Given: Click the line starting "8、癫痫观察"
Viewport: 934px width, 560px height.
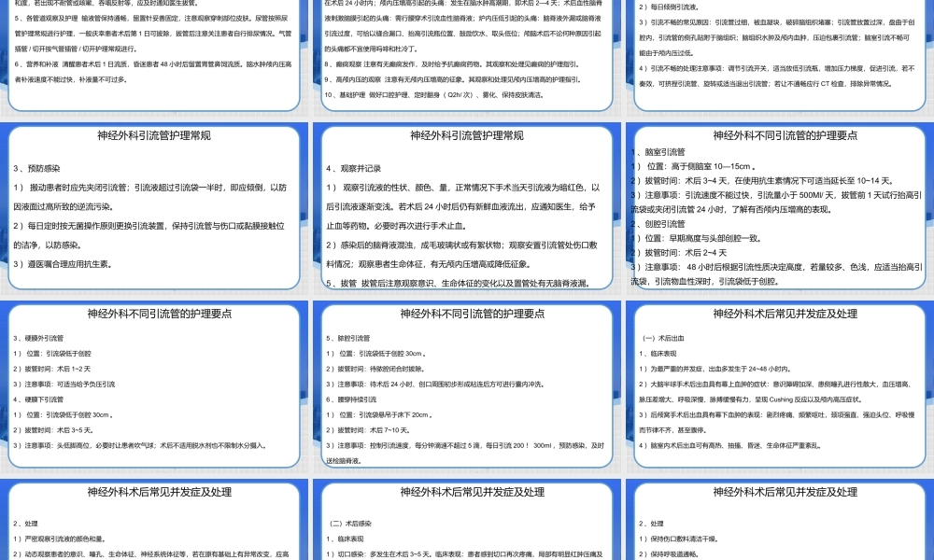Looking at the screenshot, I should (x=453, y=64).
